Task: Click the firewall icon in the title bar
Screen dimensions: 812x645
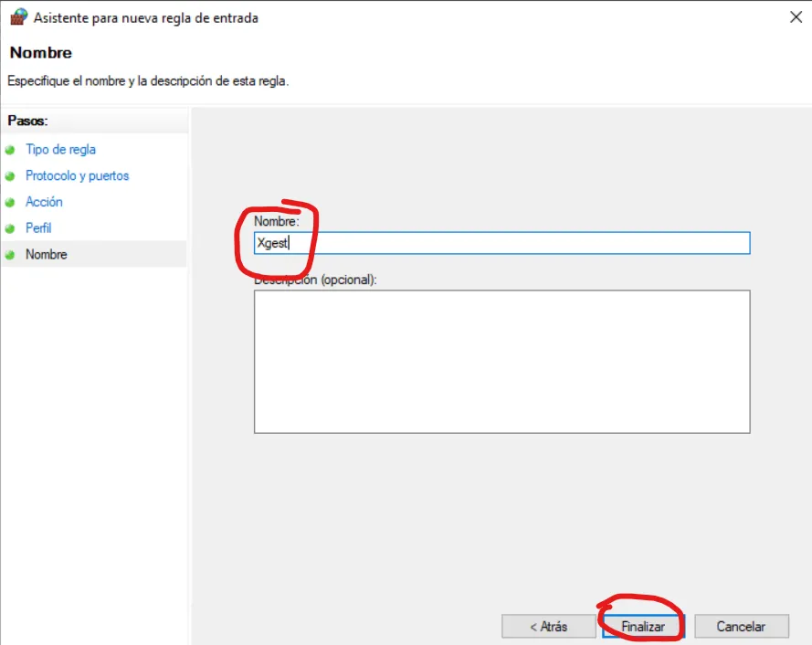Action: 18,17
